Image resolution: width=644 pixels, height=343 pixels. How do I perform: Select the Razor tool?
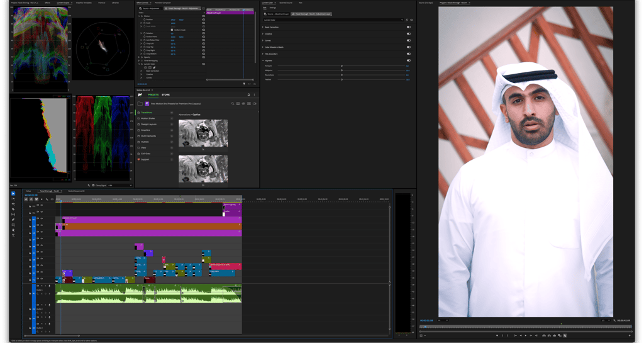coord(13,209)
